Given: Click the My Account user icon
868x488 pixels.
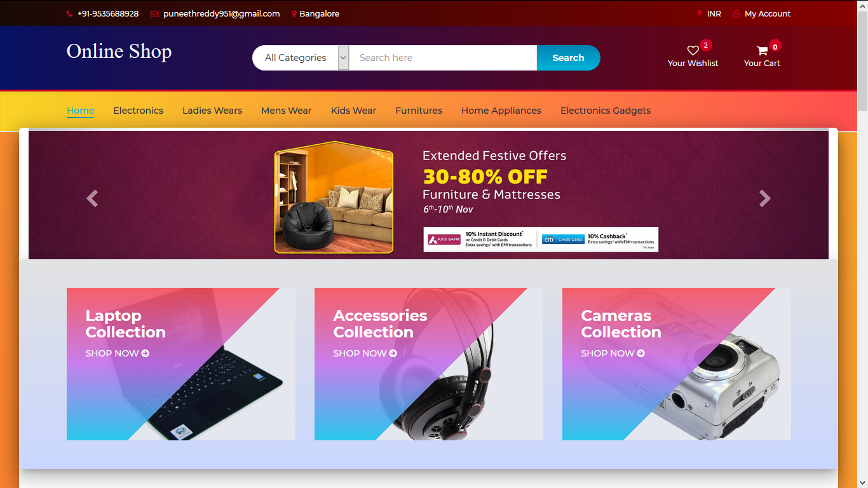Looking at the screenshot, I should pos(736,13).
